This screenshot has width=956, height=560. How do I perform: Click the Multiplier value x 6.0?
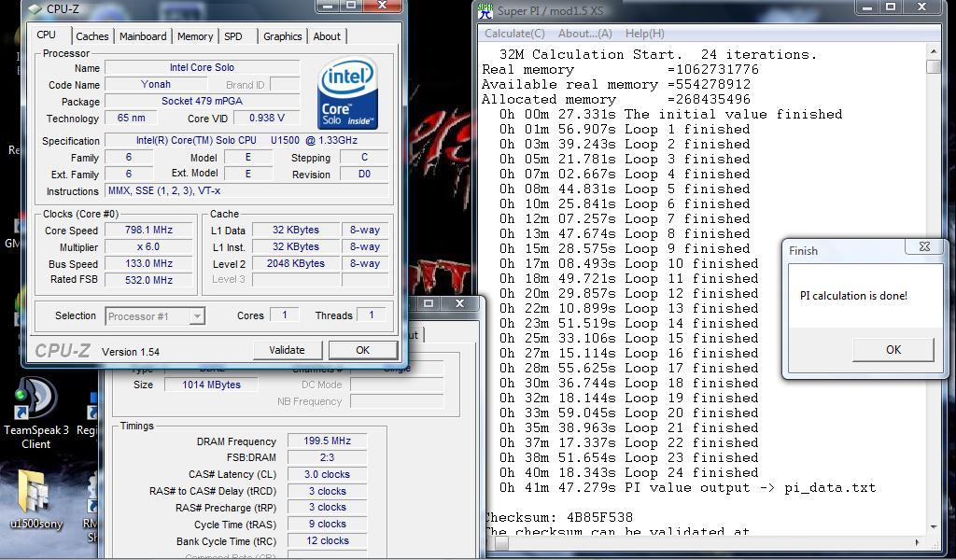point(148,246)
